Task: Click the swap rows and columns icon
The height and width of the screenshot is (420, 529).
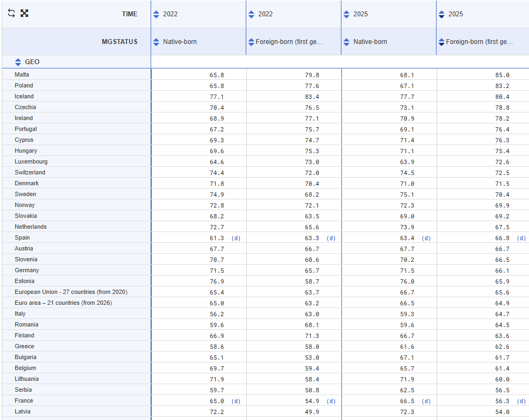Action: point(11,13)
